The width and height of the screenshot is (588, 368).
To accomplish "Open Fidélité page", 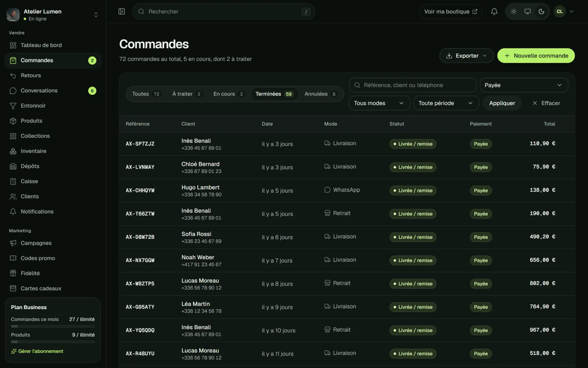I will click(x=53, y=273).
